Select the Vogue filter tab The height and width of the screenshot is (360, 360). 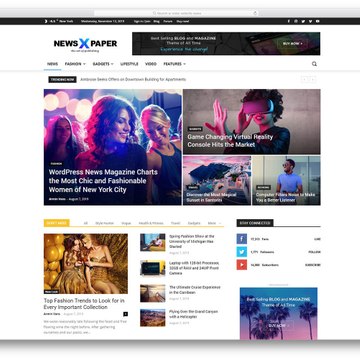click(x=126, y=223)
